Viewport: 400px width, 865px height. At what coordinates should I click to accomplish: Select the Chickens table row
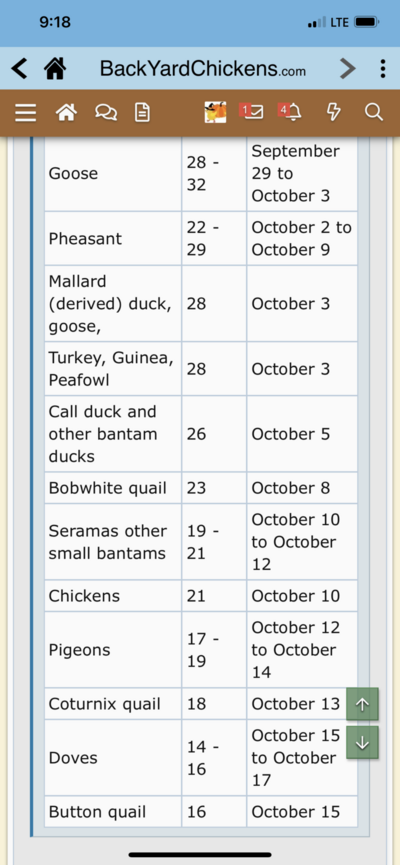coord(201,596)
